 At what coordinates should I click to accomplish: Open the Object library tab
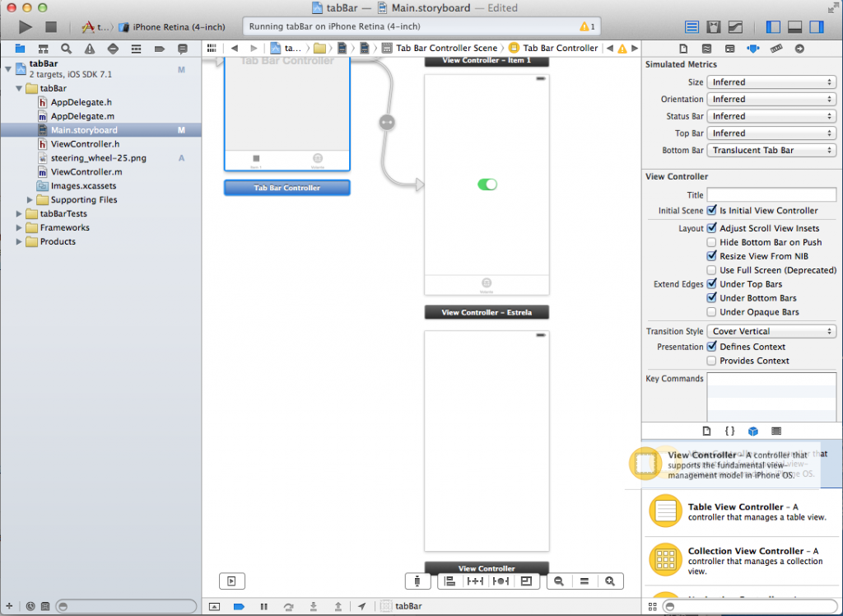[752, 431]
